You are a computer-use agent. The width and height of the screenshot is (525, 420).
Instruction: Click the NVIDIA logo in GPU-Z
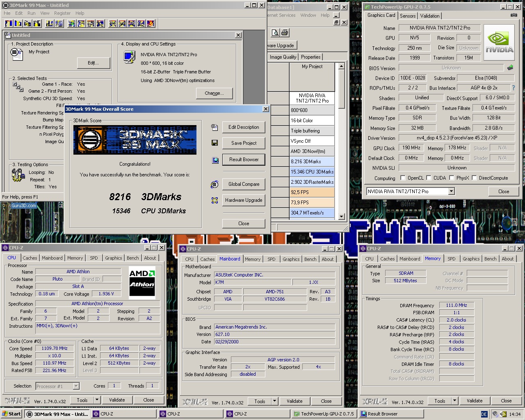point(499,43)
